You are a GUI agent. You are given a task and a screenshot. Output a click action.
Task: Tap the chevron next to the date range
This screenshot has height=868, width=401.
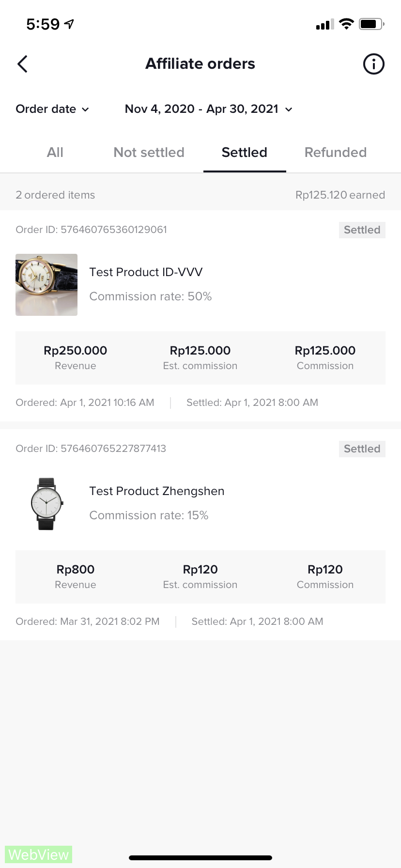289,109
